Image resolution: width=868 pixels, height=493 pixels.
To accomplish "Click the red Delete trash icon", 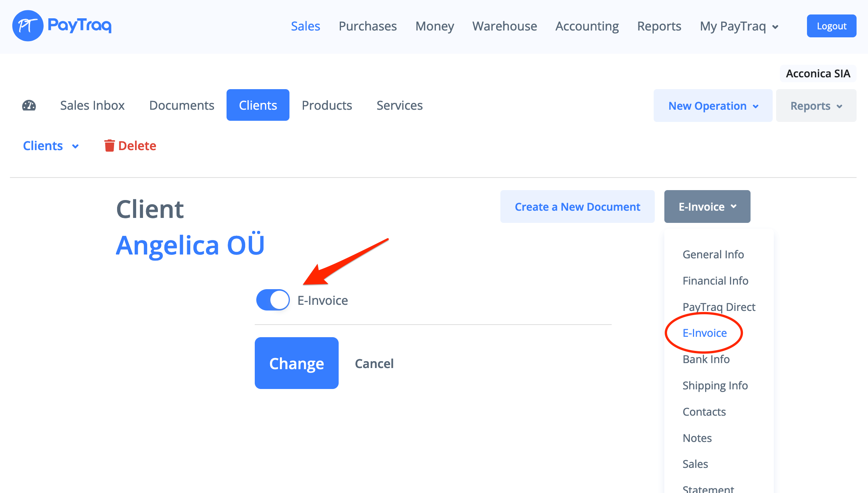I will click(109, 146).
